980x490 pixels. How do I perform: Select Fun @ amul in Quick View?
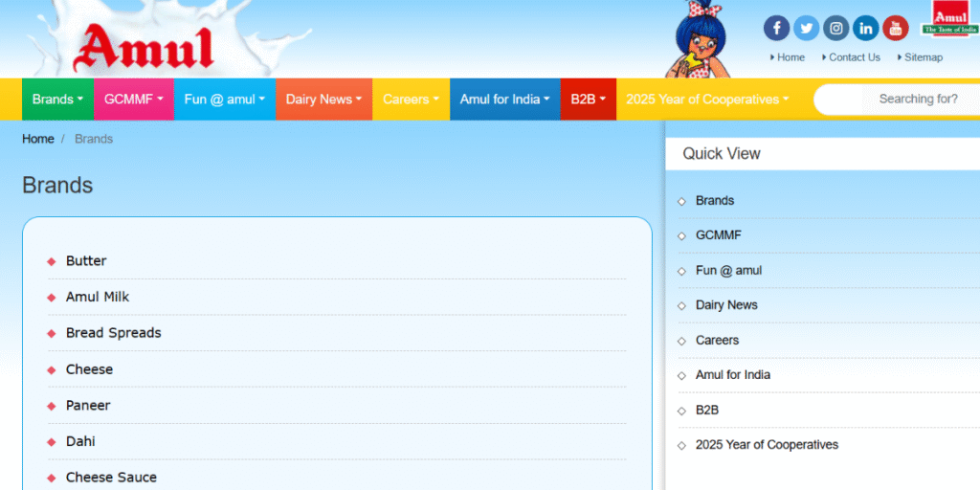point(728,271)
